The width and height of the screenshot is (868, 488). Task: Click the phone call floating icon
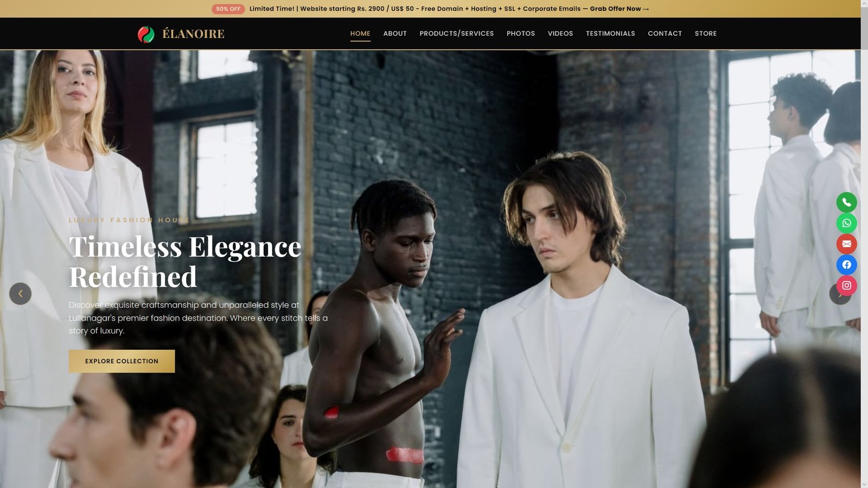[846, 202]
